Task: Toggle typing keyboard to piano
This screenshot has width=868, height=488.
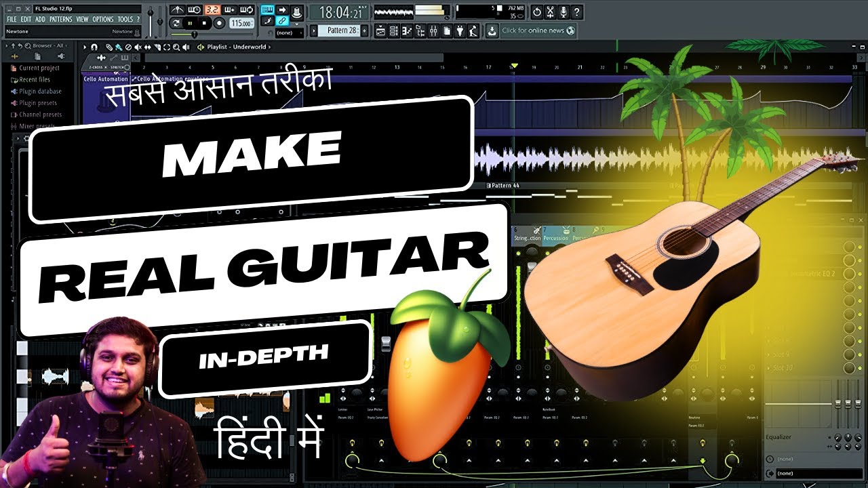Action: 267,9
